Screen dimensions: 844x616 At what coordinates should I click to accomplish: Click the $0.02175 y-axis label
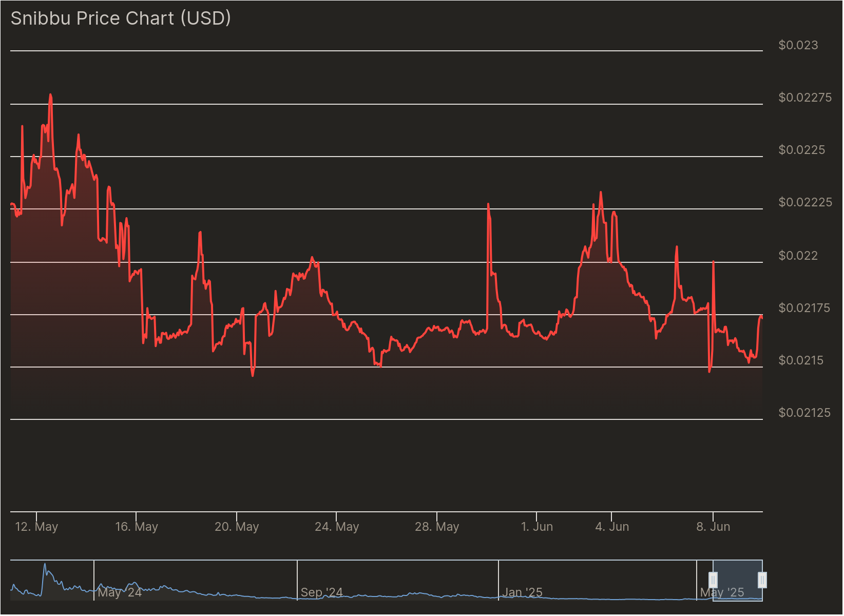click(x=804, y=309)
